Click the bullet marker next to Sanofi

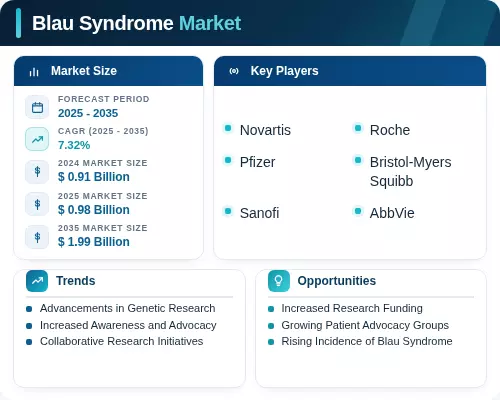(x=228, y=211)
